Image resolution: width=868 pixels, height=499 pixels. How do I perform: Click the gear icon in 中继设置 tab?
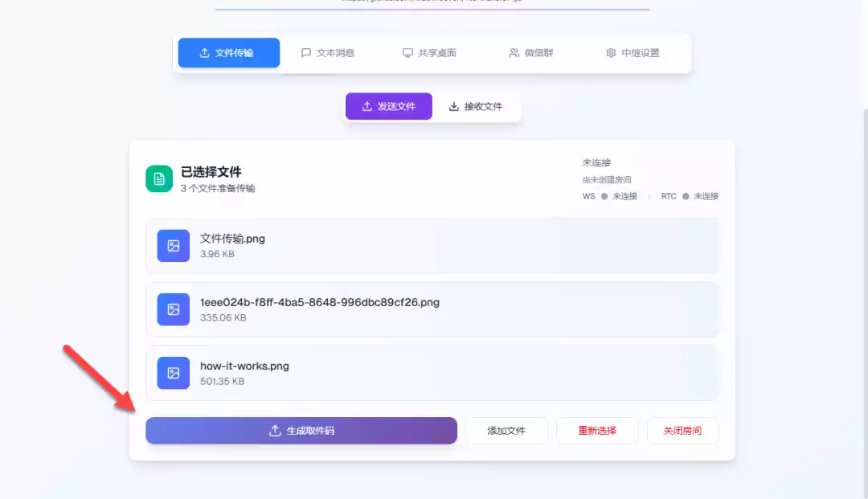point(611,53)
